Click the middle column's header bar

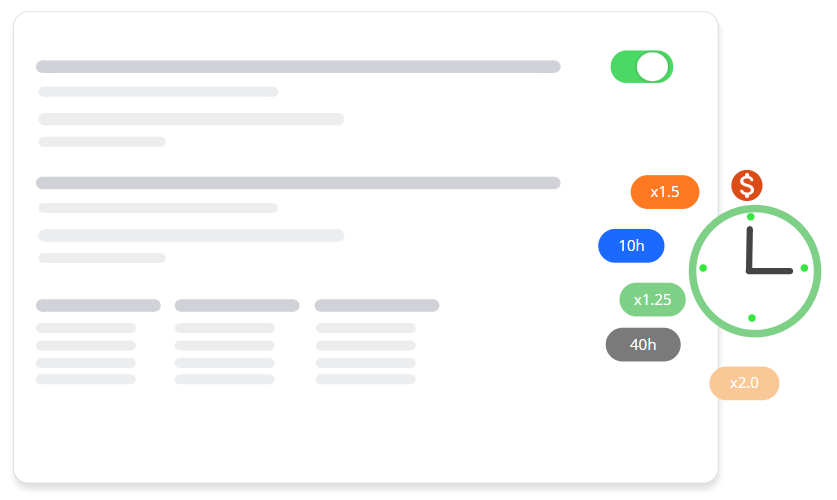coord(237,305)
